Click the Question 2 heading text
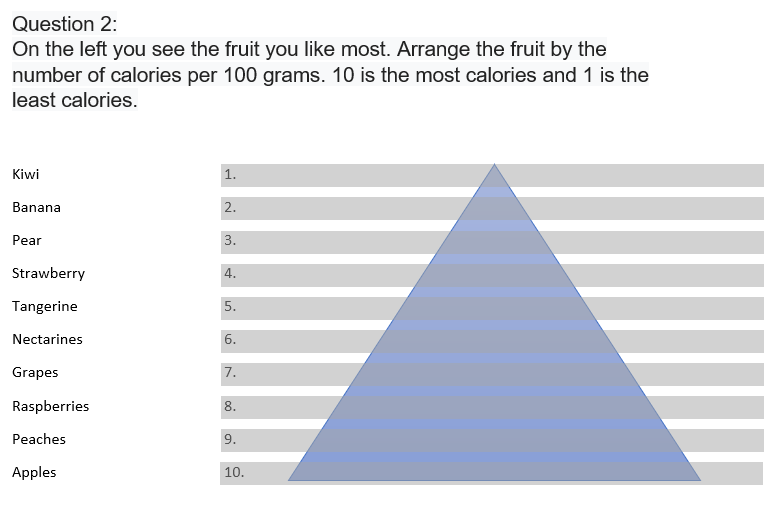Image resolution: width=776 pixels, height=529 pixels. pyautogui.click(x=65, y=24)
